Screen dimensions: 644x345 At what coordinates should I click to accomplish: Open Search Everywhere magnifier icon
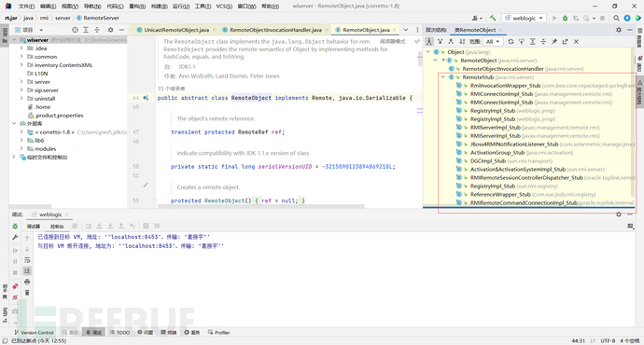point(616,18)
